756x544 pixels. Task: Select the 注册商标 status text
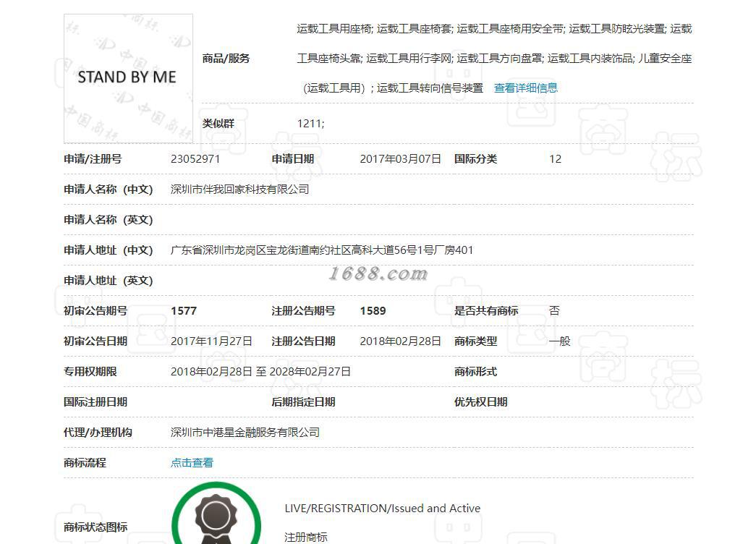[306, 537]
